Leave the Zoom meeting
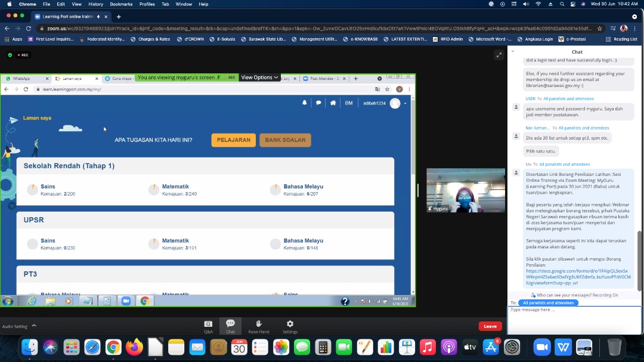The image size is (644, 362). (x=490, y=326)
